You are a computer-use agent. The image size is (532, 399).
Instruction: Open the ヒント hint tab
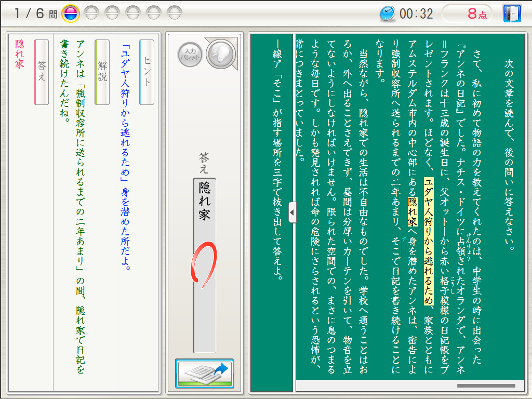[147, 73]
